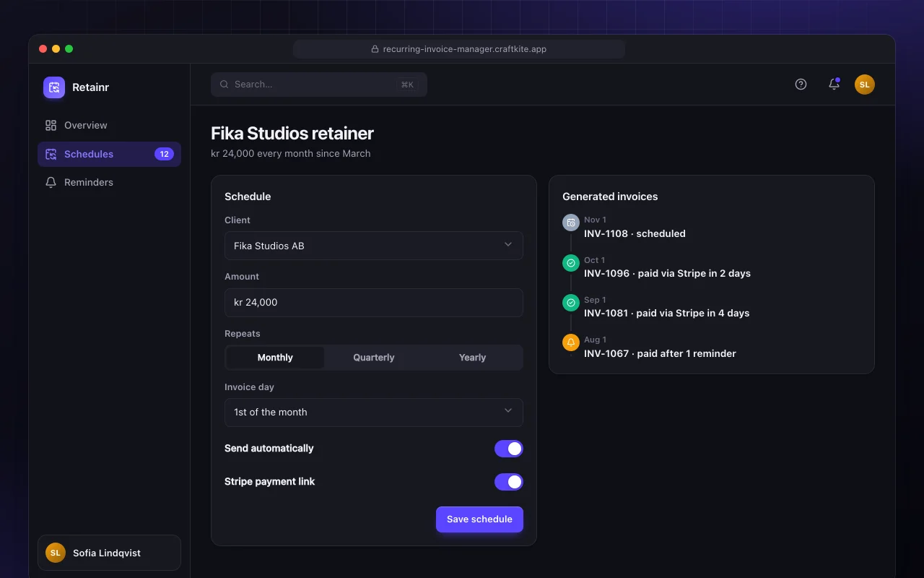924x578 pixels.
Task: Disable the Send automatically switch
Action: [x=509, y=449]
